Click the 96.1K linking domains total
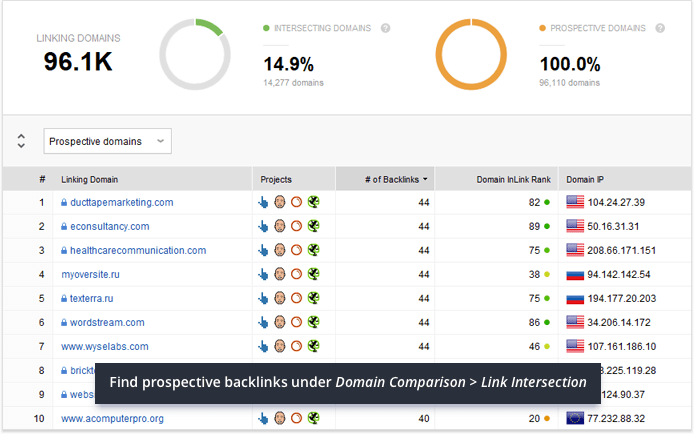Viewport: 694px width, 434px height. coord(78,61)
